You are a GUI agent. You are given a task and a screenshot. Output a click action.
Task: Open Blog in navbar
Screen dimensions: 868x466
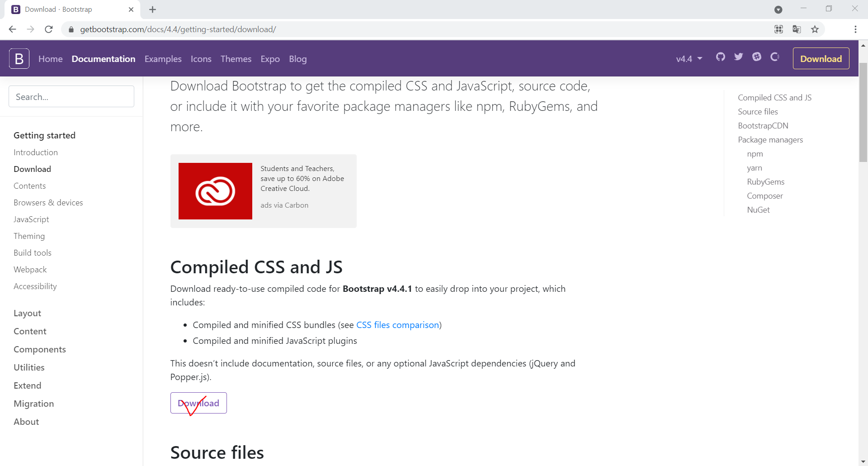point(298,59)
